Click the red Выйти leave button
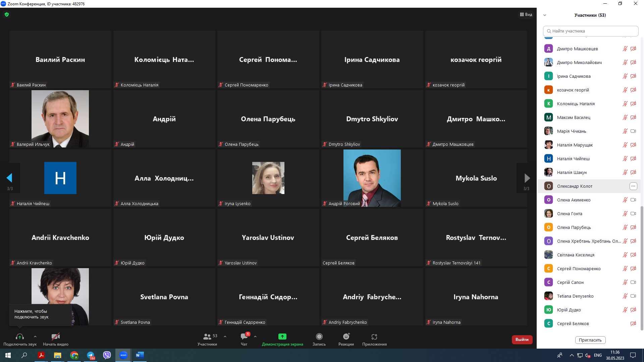This screenshot has height=362, width=644. click(522, 340)
